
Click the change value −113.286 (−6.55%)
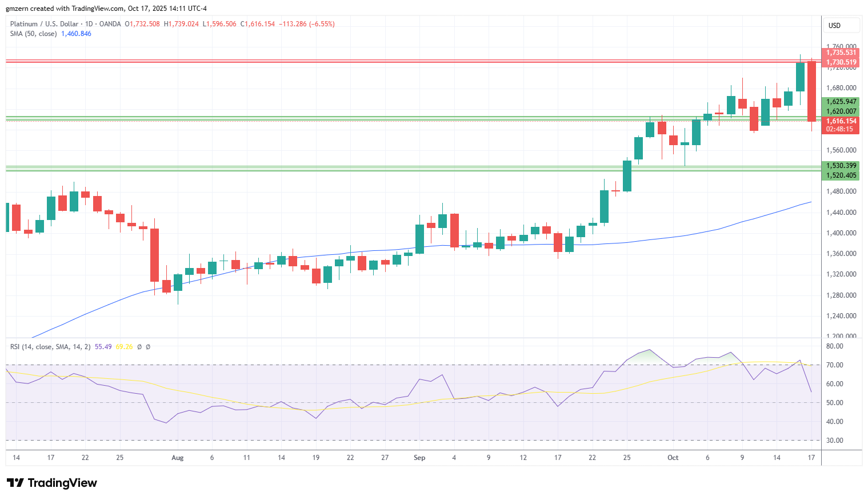307,24
